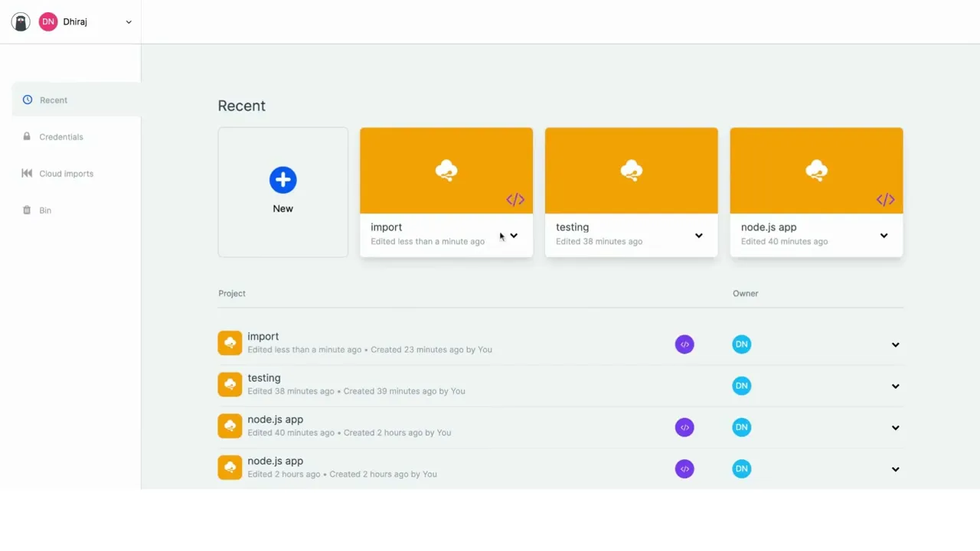
Task: Open the node.js app card thumbnail
Action: 817,171
